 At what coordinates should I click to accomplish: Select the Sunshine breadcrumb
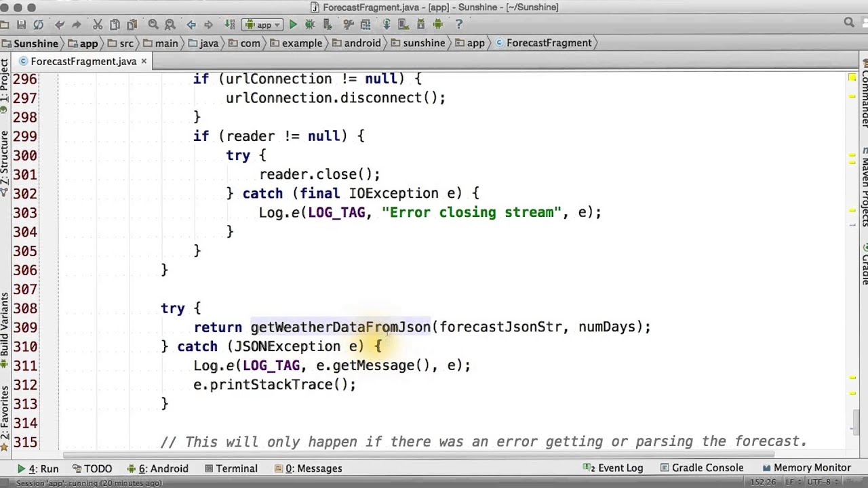tap(31, 43)
